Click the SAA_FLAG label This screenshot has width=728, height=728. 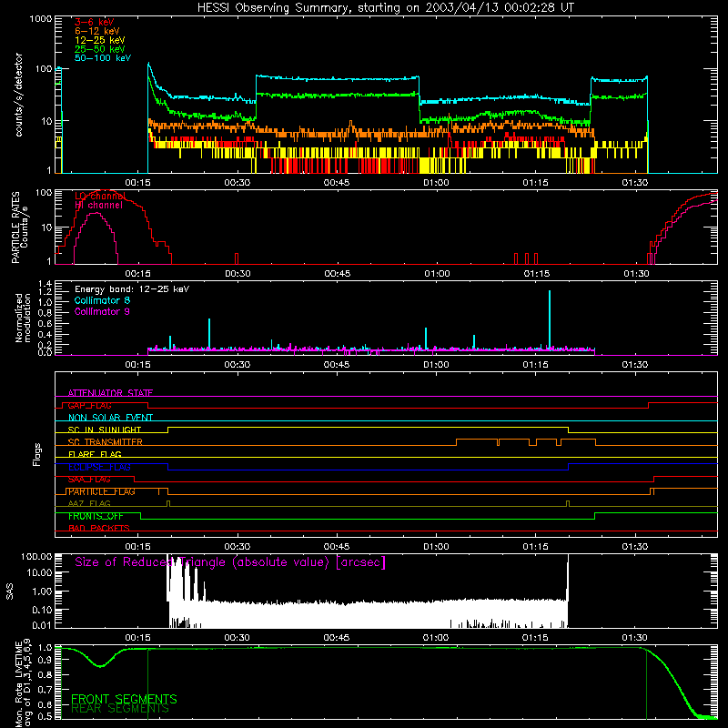pyautogui.click(x=89, y=480)
